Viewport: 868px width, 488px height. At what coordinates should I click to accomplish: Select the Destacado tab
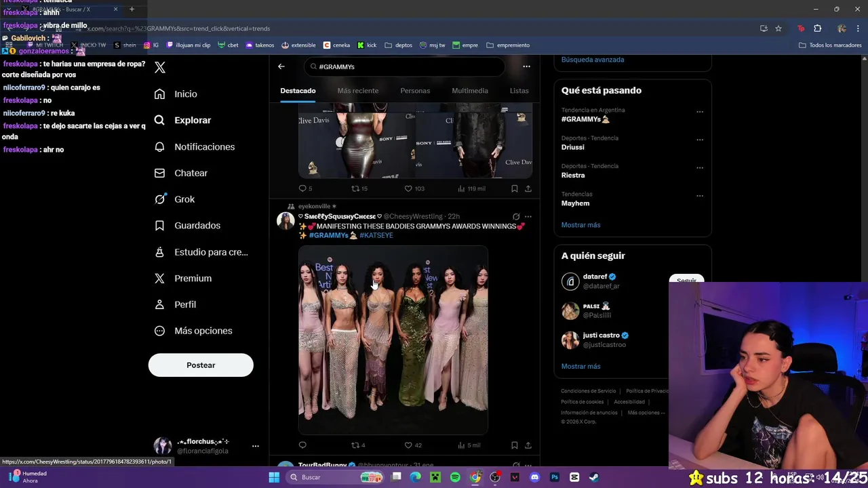(298, 91)
